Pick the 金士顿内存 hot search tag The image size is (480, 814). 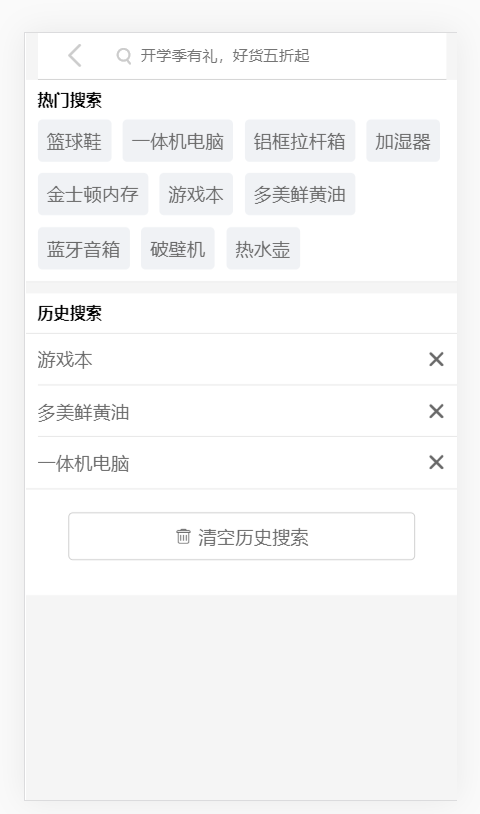coord(93,194)
